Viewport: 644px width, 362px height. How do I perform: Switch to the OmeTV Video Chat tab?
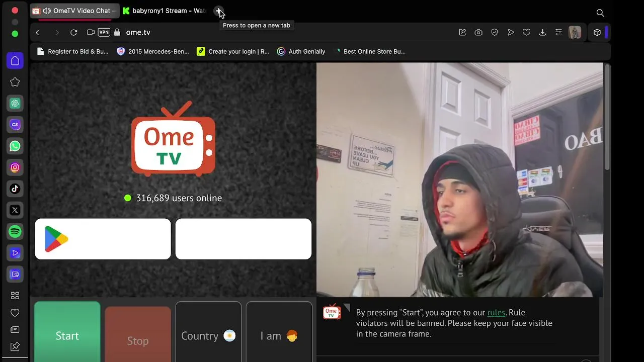pos(74,11)
